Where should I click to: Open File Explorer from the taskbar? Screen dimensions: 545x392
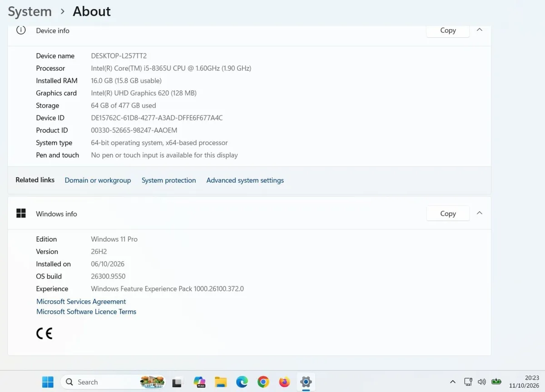point(221,382)
